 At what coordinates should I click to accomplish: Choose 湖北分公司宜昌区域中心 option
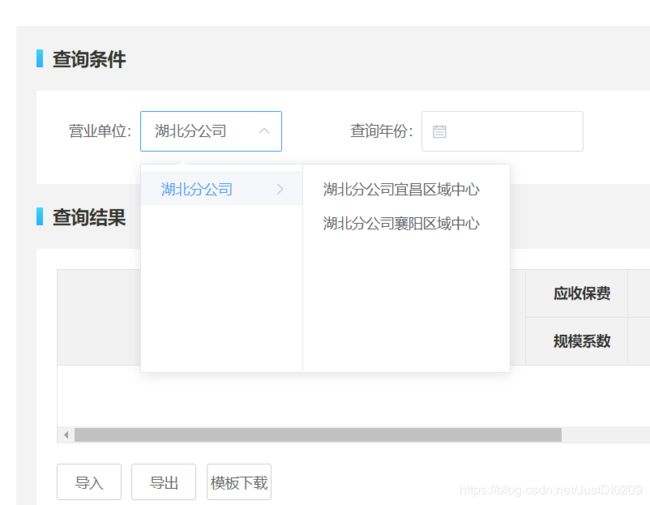pyautogui.click(x=401, y=189)
